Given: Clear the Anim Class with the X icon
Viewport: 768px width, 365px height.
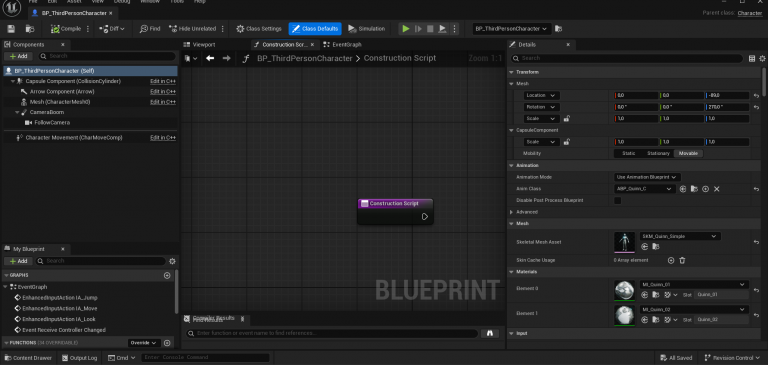Looking at the screenshot, I should click(x=717, y=189).
